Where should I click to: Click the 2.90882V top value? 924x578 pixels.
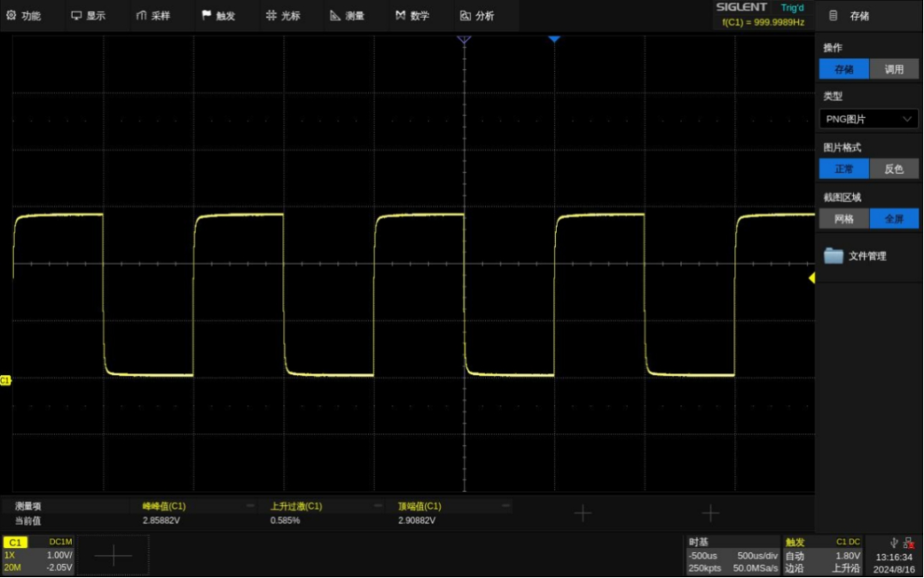pos(417,521)
